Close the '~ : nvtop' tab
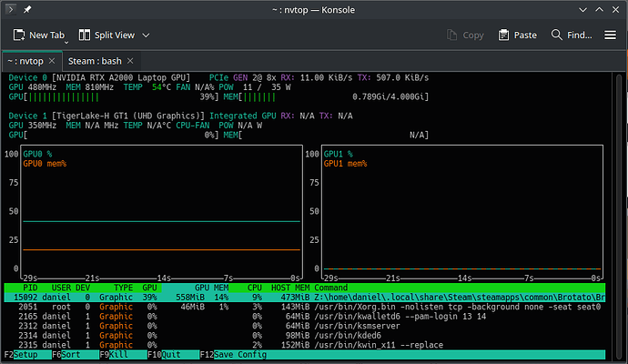 pyautogui.click(x=52, y=61)
